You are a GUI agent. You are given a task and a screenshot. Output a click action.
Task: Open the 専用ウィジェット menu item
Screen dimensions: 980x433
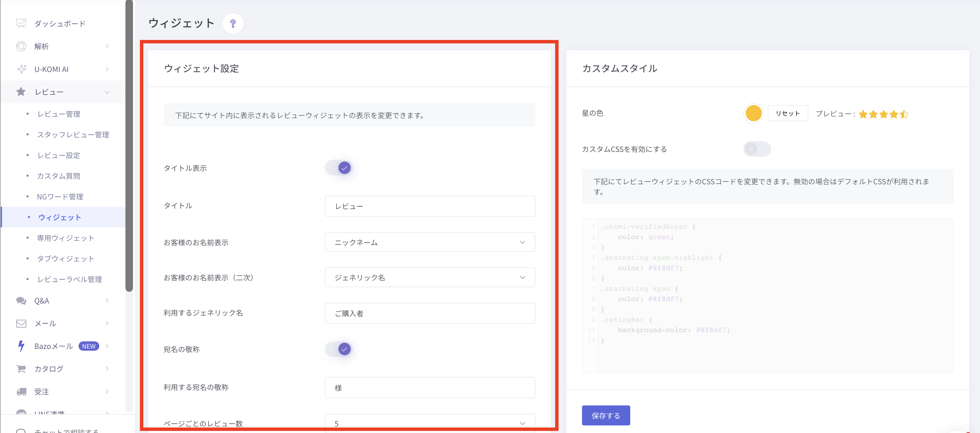65,238
